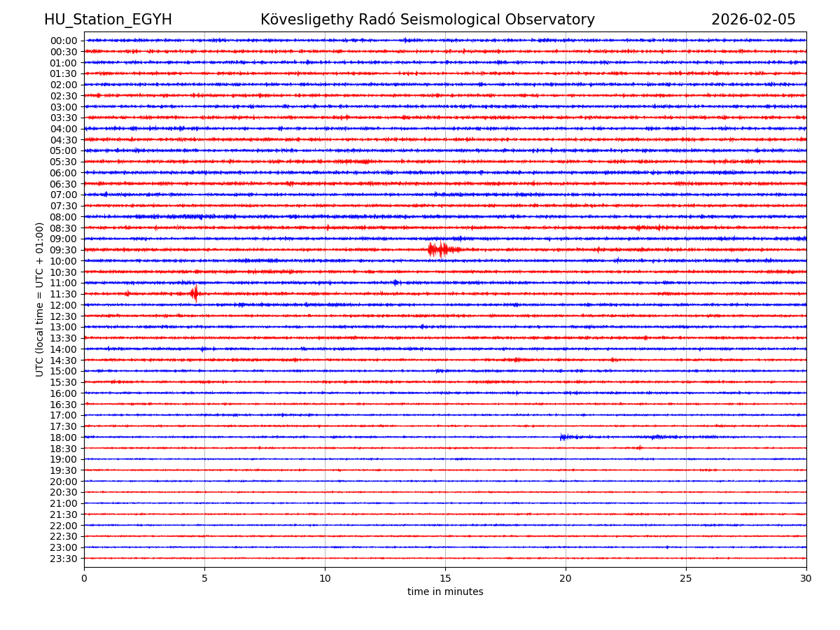Select the sharp spike on the 11:30 trace
Viewport: 840px width, 630px height.
(x=195, y=293)
